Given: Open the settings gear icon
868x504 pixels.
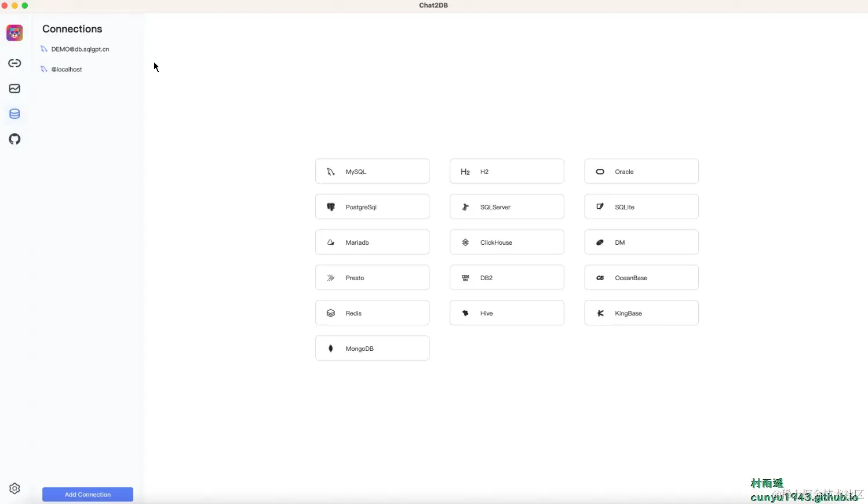Looking at the screenshot, I should (14, 488).
